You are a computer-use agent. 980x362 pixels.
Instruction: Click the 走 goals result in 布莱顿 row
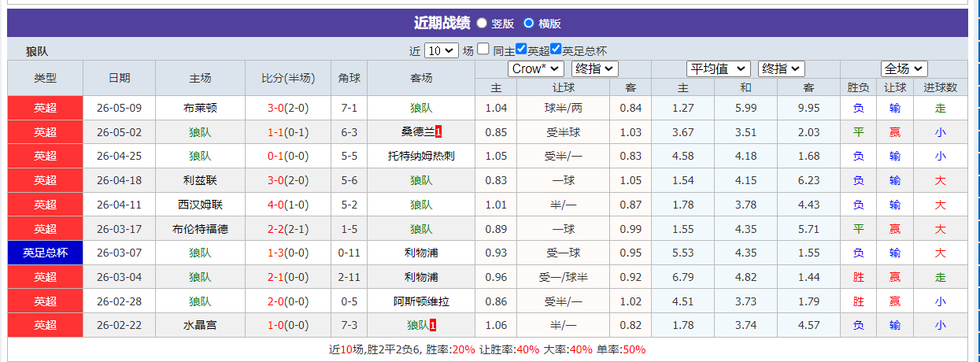[x=940, y=108]
